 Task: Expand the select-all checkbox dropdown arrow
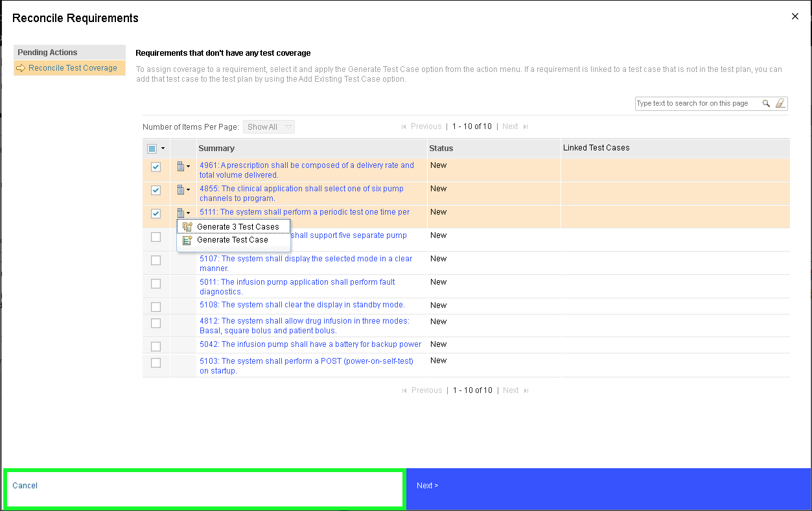point(163,149)
